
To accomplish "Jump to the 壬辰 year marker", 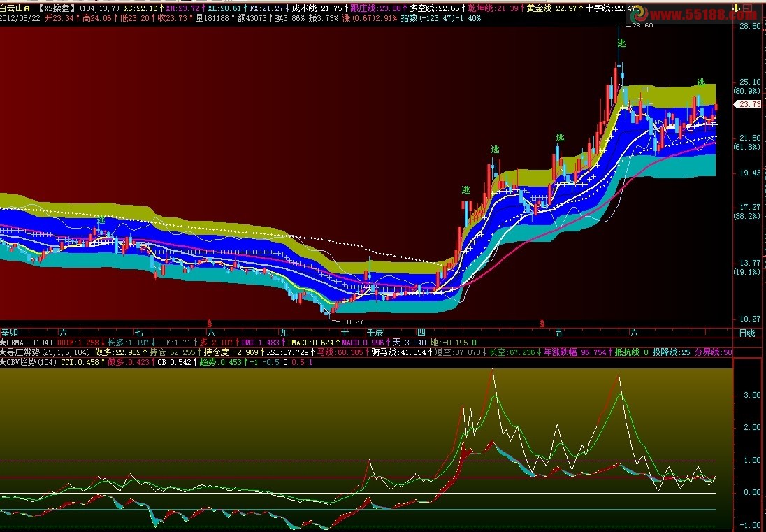I will pyautogui.click(x=375, y=333).
